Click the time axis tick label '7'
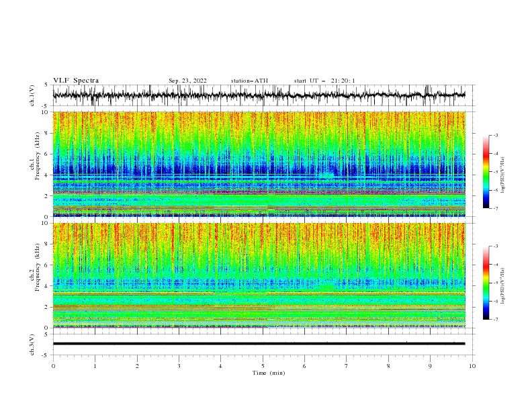The width and height of the screenshot is (532, 411). (347, 366)
